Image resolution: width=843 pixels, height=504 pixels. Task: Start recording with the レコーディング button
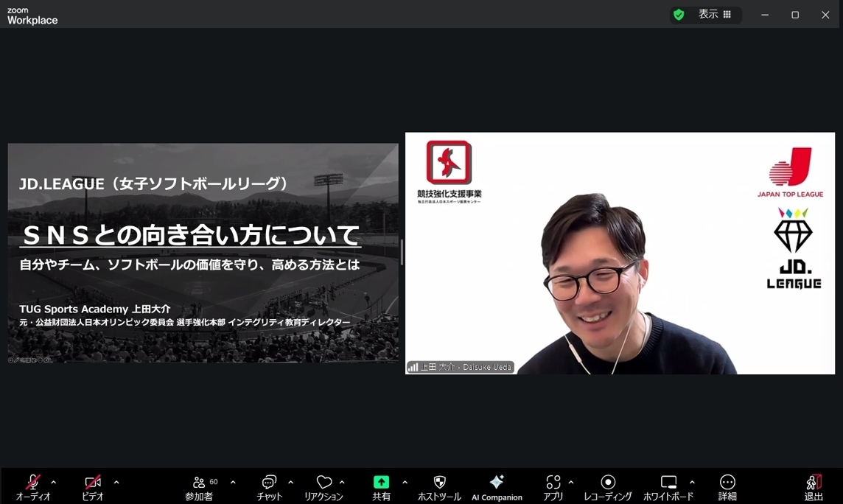pyautogui.click(x=607, y=488)
